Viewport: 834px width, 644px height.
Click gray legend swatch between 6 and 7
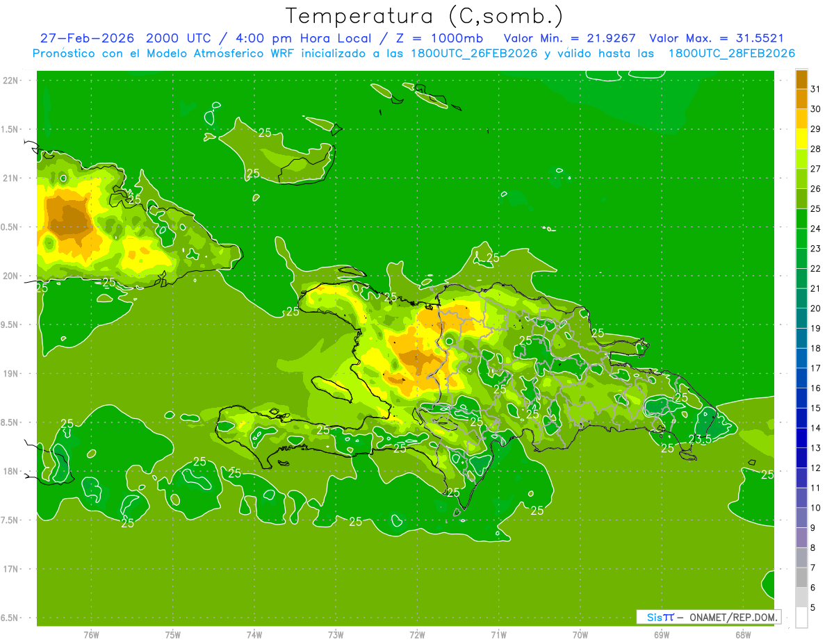click(801, 577)
